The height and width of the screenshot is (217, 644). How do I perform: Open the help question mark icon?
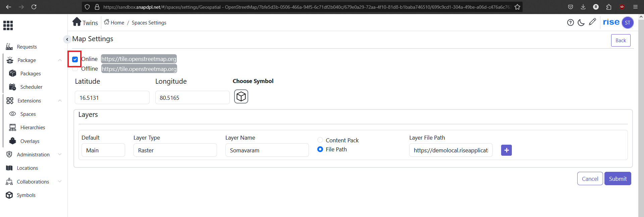(x=571, y=22)
